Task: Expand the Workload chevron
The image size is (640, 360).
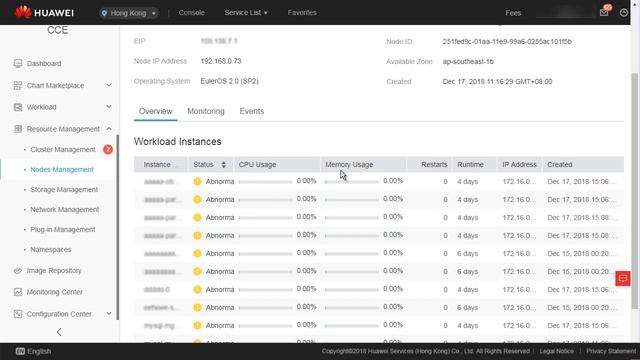Action: tap(109, 107)
